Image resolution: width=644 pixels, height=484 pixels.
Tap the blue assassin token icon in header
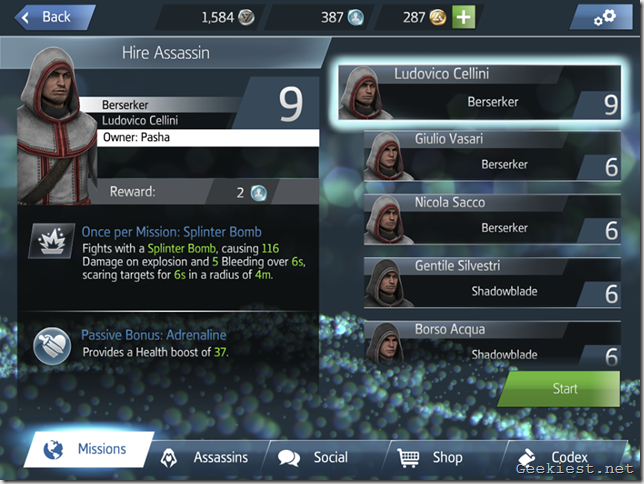(x=356, y=17)
